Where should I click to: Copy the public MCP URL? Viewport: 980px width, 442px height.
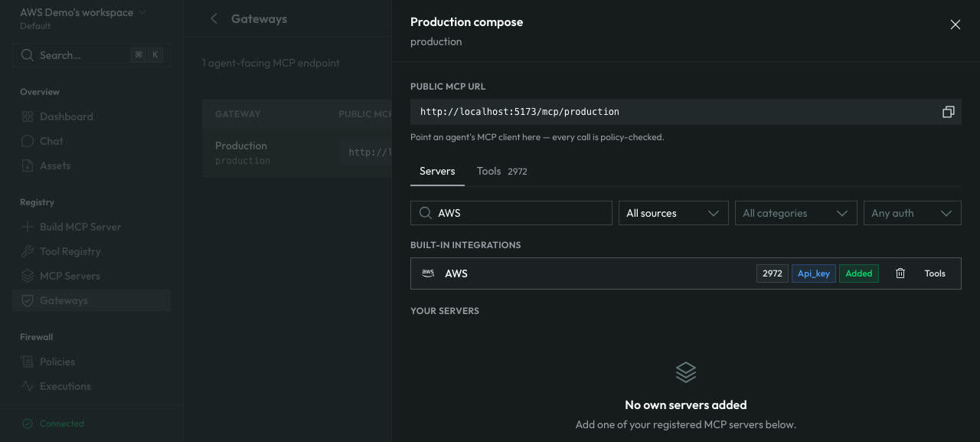[948, 112]
